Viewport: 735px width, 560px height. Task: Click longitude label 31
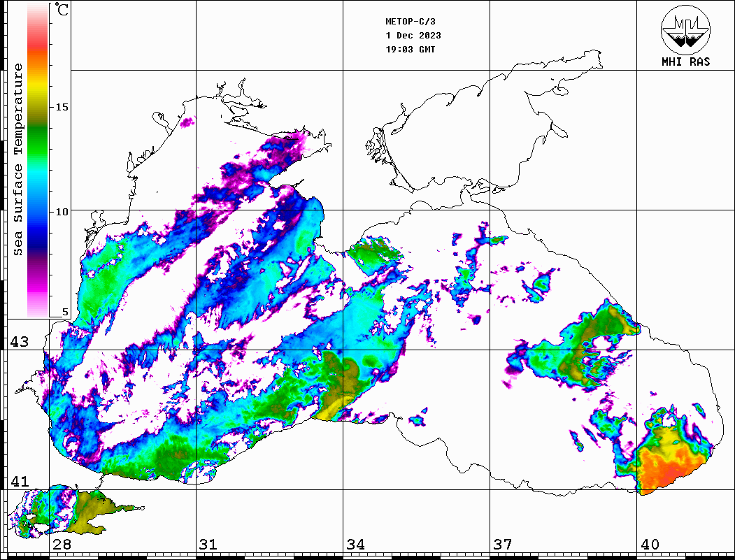(208, 544)
